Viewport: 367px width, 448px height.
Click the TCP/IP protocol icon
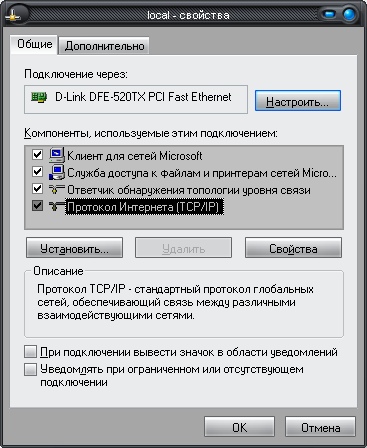(x=56, y=206)
